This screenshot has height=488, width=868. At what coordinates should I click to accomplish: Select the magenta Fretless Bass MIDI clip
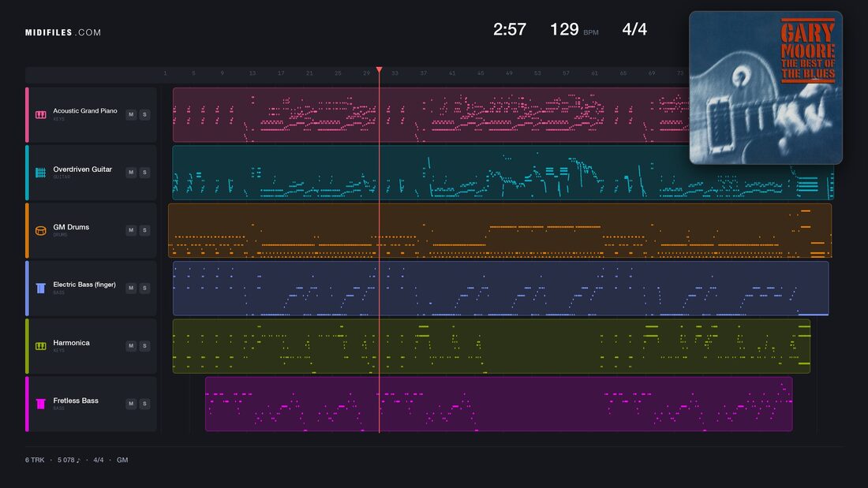coord(499,404)
